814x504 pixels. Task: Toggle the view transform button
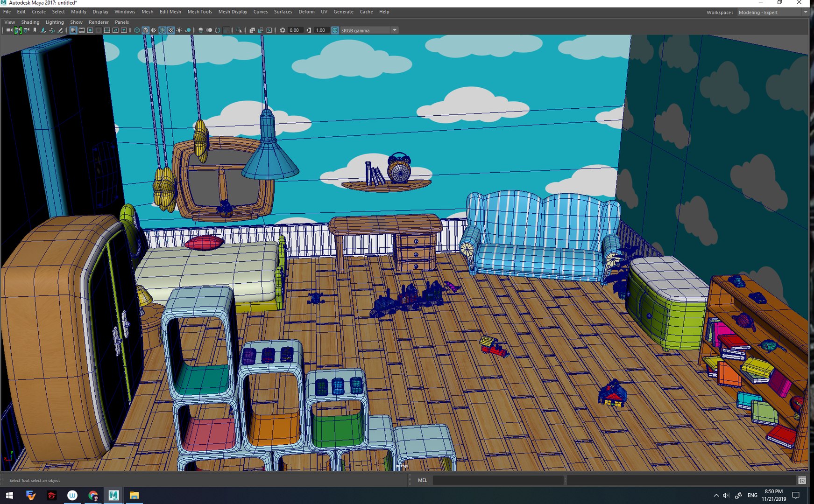(335, 30)
